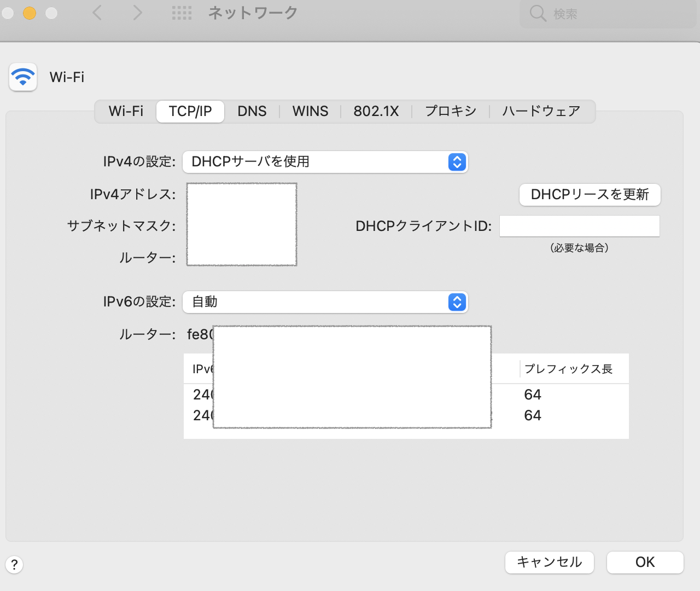
Task: Switch to the 802.1X tab
Action: point(376,112)
